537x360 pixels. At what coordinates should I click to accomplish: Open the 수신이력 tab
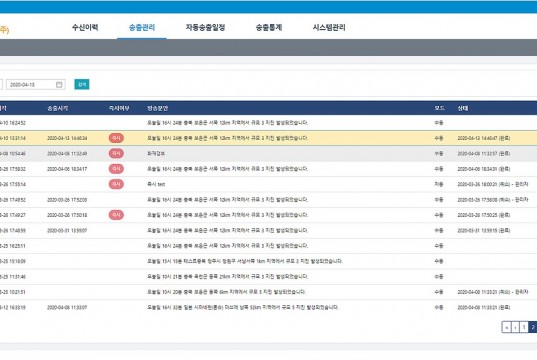point(85,27)
